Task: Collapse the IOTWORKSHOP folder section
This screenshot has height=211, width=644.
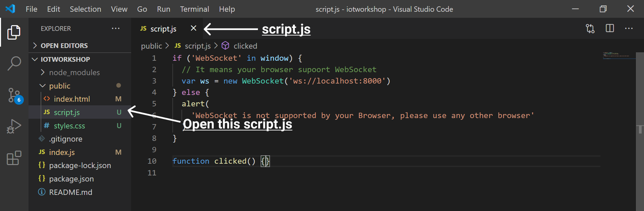Action: pos(80,59)
